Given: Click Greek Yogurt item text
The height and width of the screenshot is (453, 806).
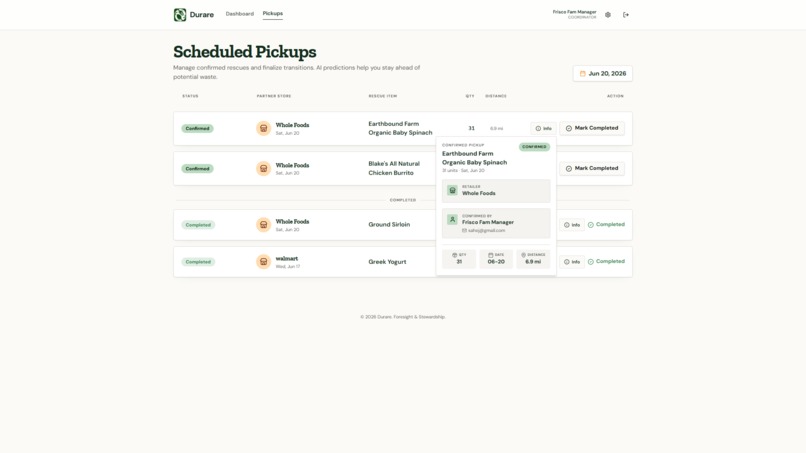Looking at the screenshot, I should (x=387, y=262).
